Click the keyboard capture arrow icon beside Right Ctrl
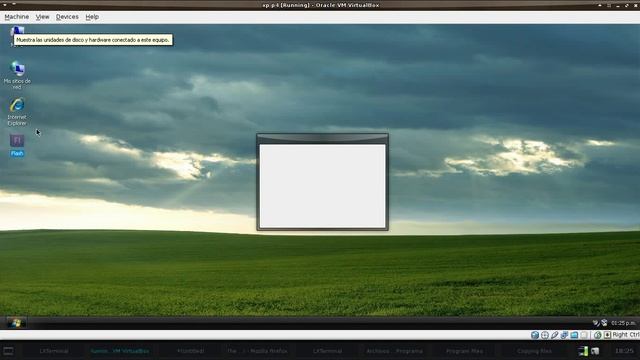 coord(607,335)
